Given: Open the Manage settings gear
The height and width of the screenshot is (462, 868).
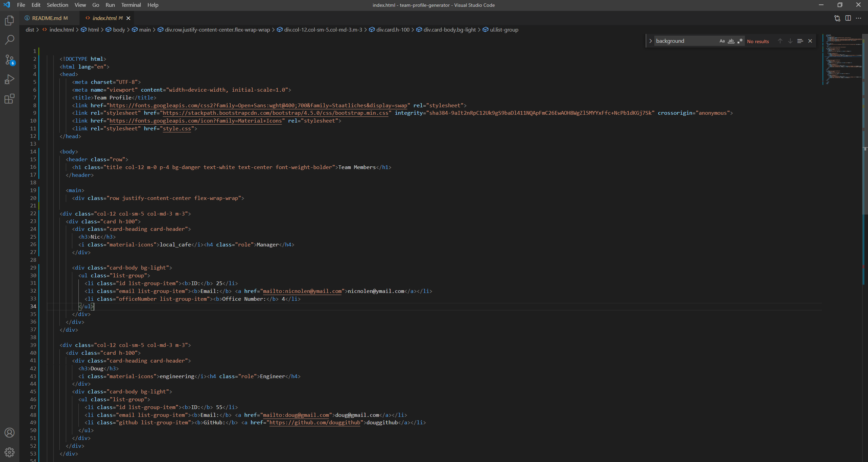Looking at the screenshot, I should coord(9,452).
